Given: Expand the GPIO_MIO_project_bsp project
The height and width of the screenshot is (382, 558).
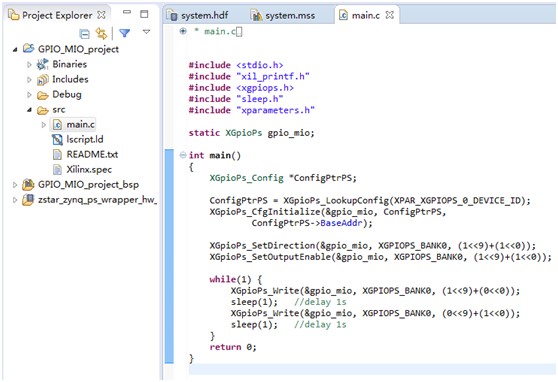Looking at the screenshot, I should tap(15, 185).
